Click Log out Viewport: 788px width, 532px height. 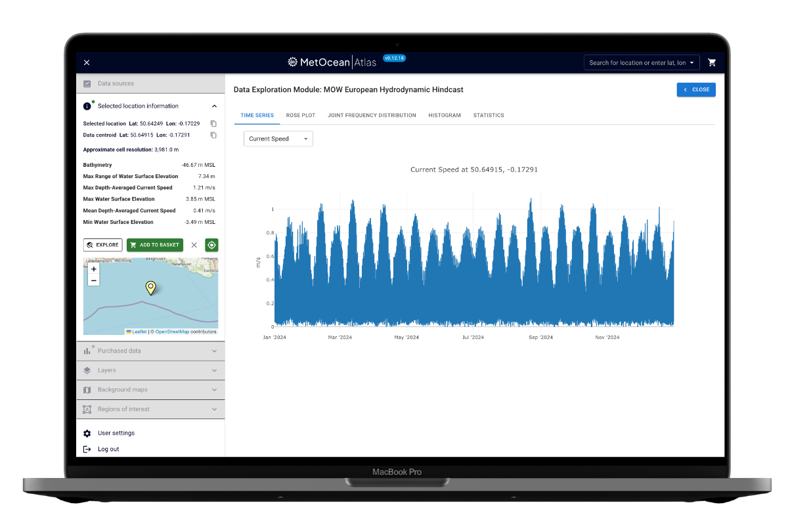(x=108, y=449)
